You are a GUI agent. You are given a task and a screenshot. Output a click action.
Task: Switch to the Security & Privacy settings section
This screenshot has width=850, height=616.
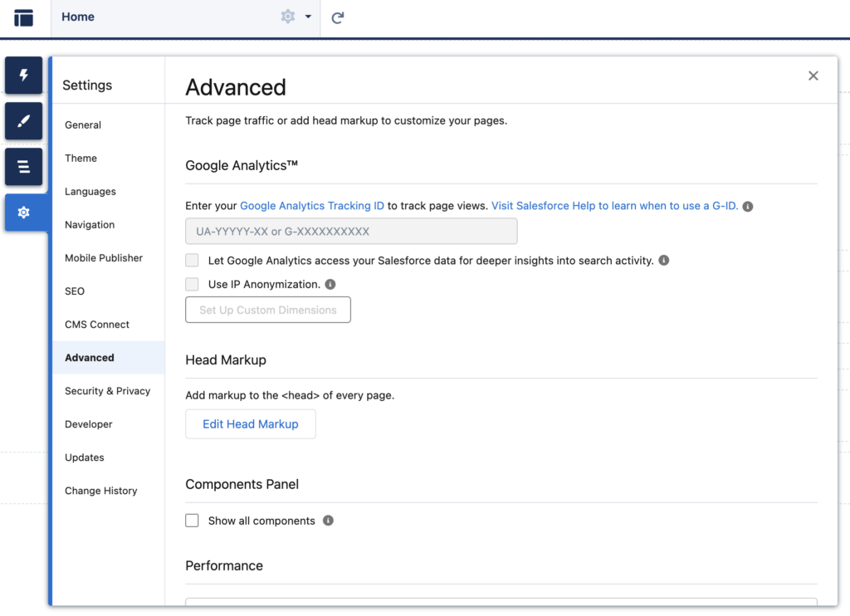(108, 391)
